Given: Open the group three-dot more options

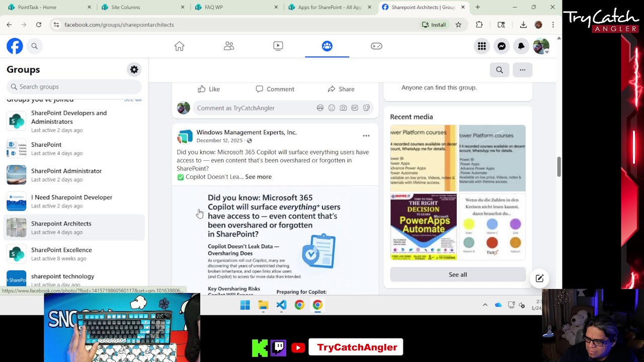Looking at the screenshot, I should pos(523,70).
